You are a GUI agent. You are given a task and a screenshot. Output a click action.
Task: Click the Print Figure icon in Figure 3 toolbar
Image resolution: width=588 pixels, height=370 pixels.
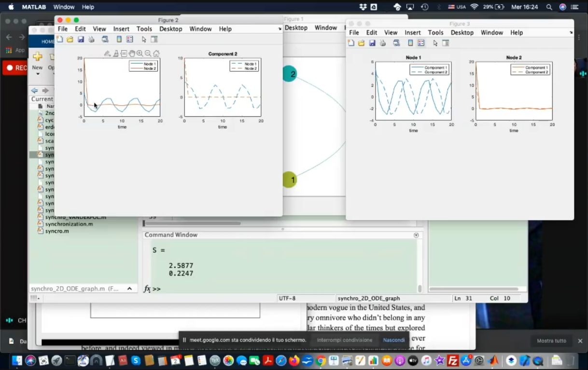383,43
